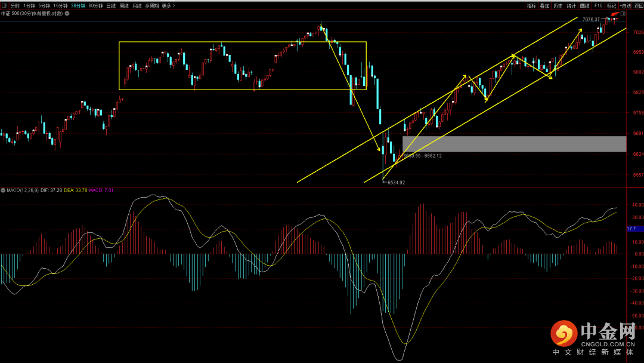Choose the active 30分钟 timeframe

pos(78,5)
